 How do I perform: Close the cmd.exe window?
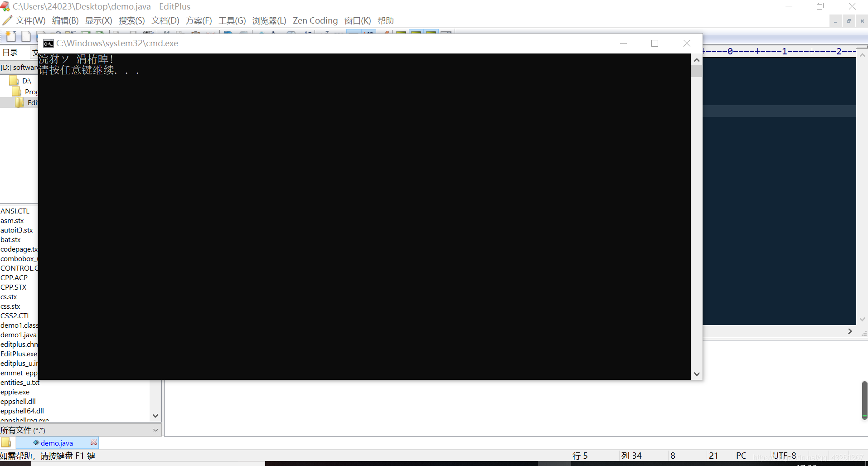point(687,43)
